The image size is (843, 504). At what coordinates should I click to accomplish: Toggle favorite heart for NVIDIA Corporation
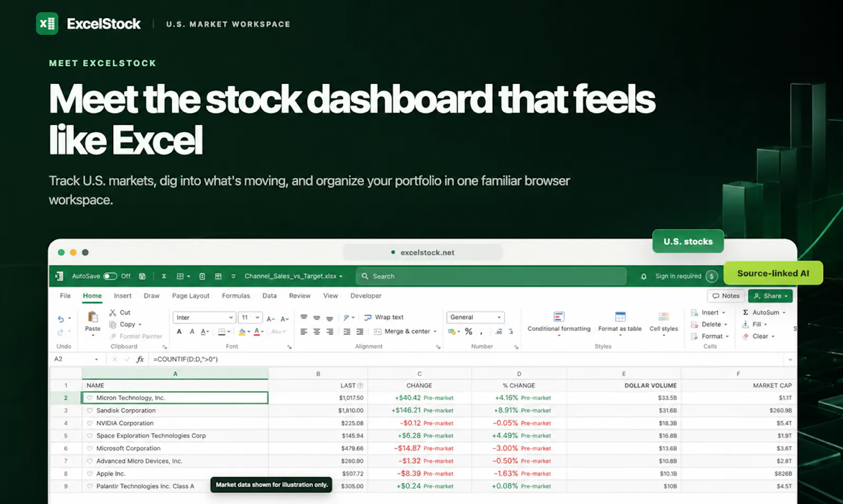pyautogui.click(x=90, y=423)
